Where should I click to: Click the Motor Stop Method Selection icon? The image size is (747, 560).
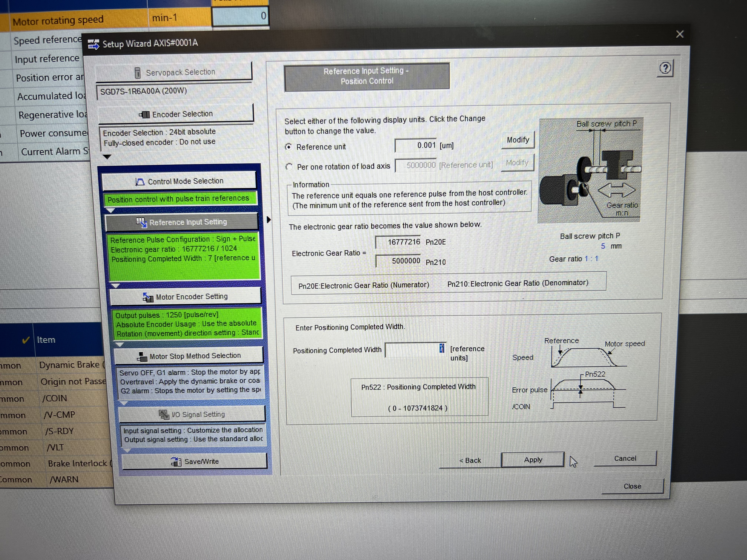(142, 357)
